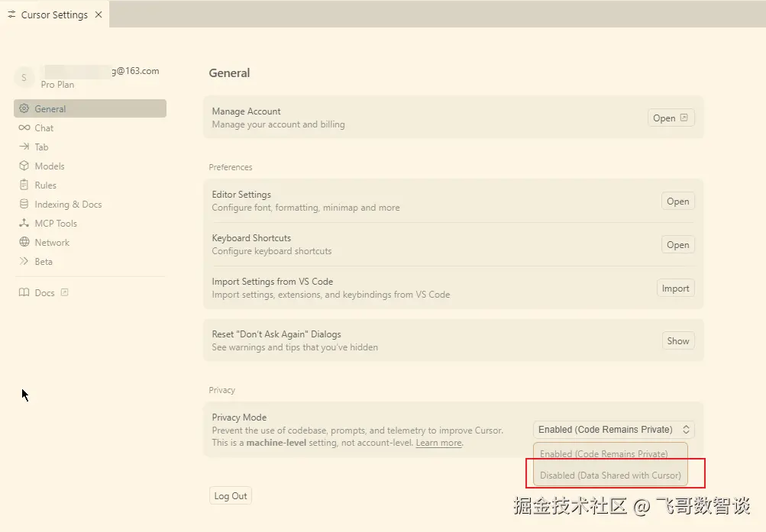Show hidden Don't Ask Again dialogs
Screen dimensions: 766x532
(x=678, y=340)
